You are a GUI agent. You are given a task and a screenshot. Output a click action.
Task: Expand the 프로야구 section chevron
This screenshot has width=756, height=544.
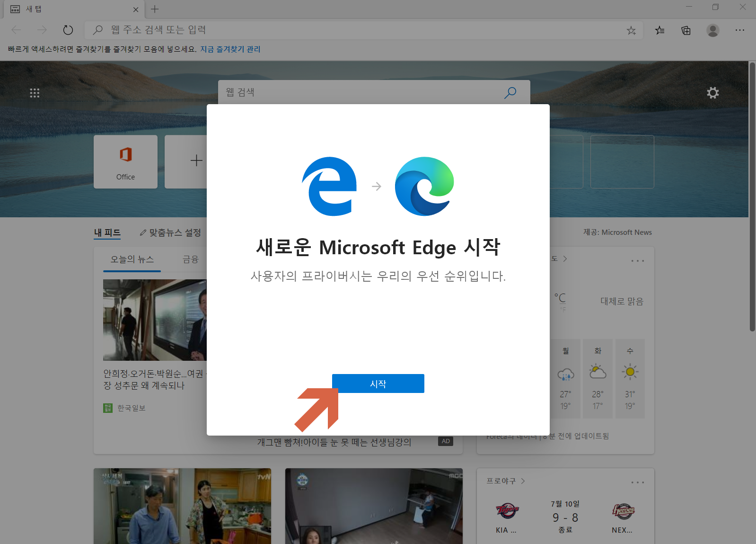tap(523, 481)
